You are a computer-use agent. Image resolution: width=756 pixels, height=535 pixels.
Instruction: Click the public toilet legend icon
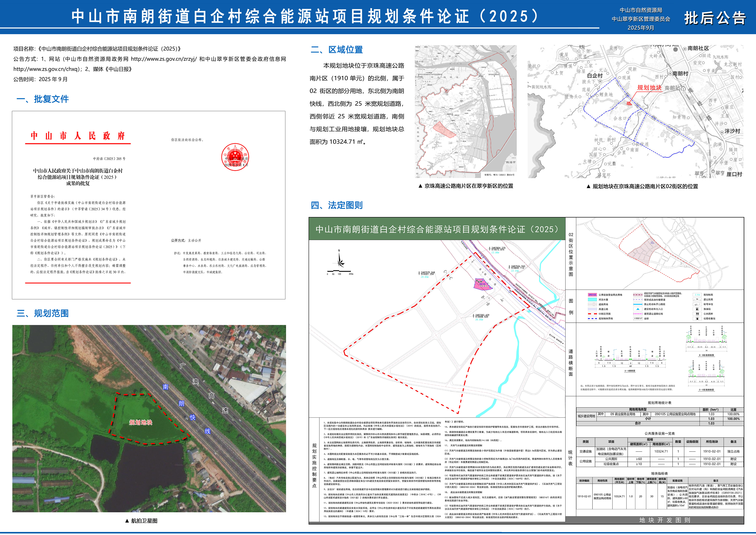coord(697,314)
